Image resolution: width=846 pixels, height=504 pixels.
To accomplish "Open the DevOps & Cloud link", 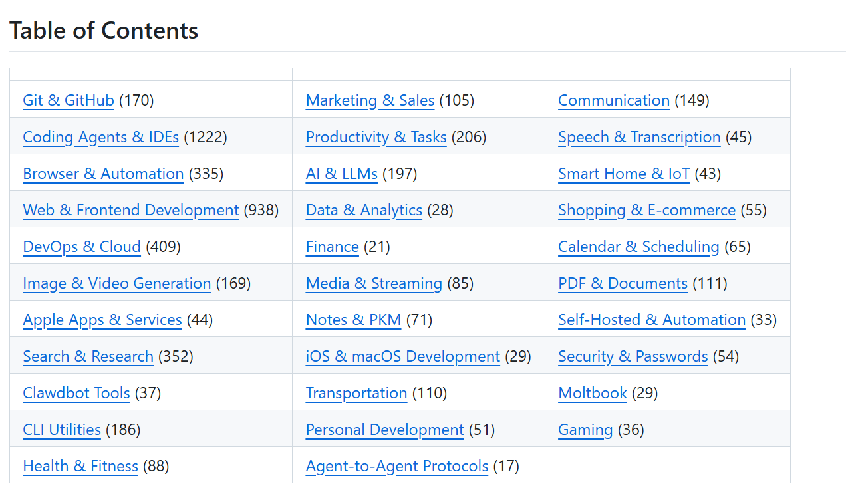I will [x=82, y=247].
